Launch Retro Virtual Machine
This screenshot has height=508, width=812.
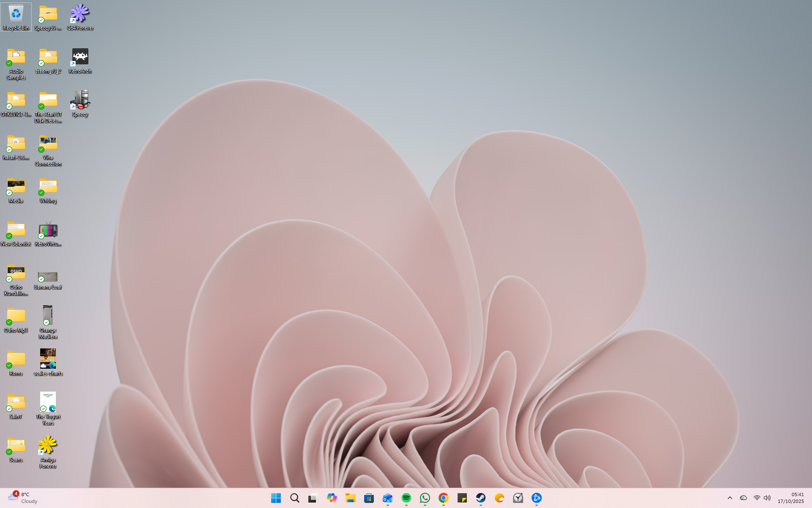pos(48,231)
